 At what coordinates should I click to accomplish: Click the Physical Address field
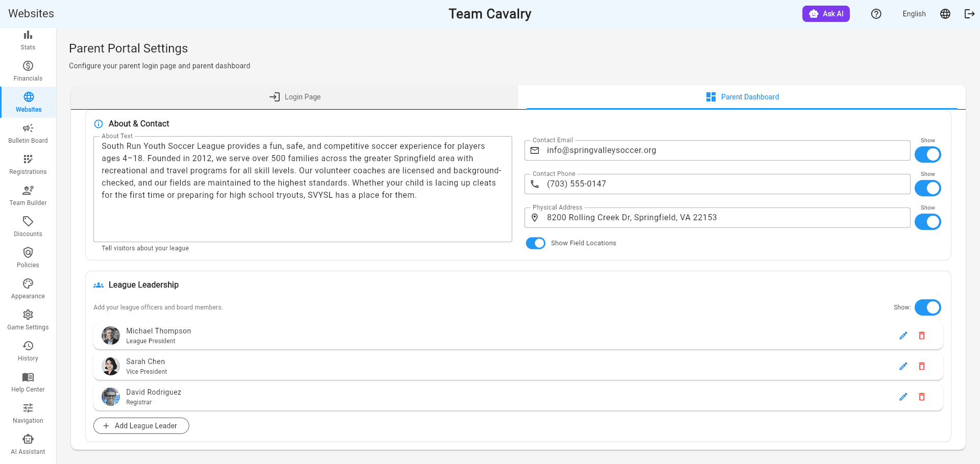(x=717, y=218)
